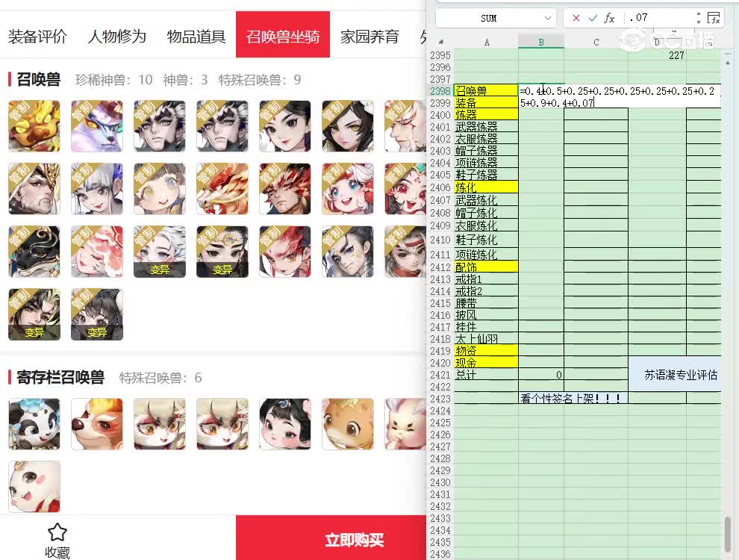
Task: Select yellow cell 现金 in row 2420
Action: 486,363
